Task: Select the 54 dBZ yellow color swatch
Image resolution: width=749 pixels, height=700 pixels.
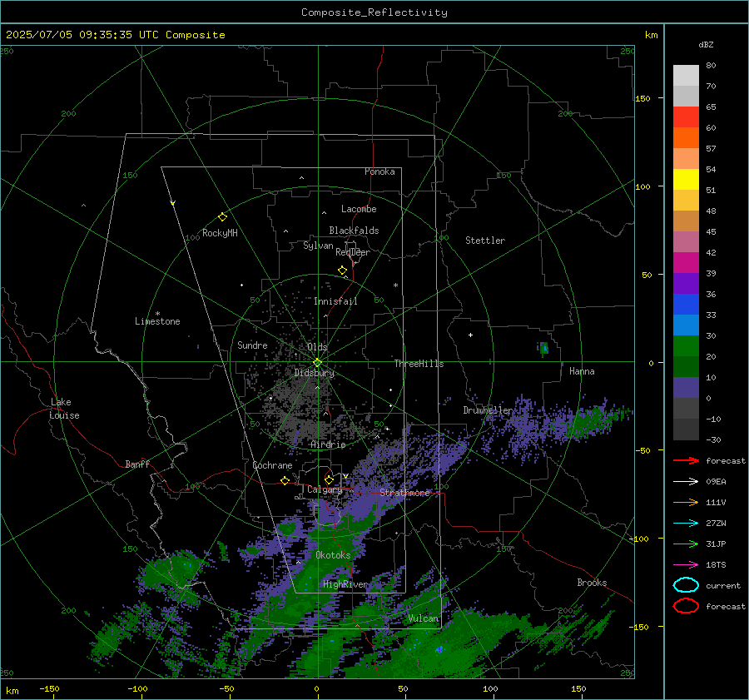Action: coord(686,179)
